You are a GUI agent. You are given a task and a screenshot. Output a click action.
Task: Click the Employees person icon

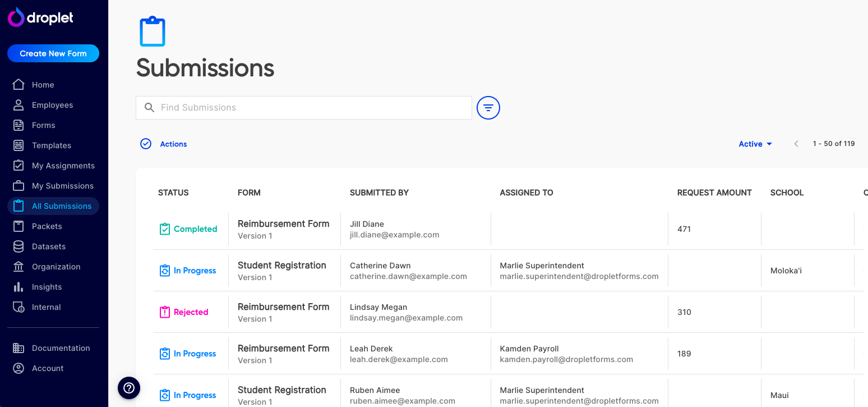click(19, 105)
